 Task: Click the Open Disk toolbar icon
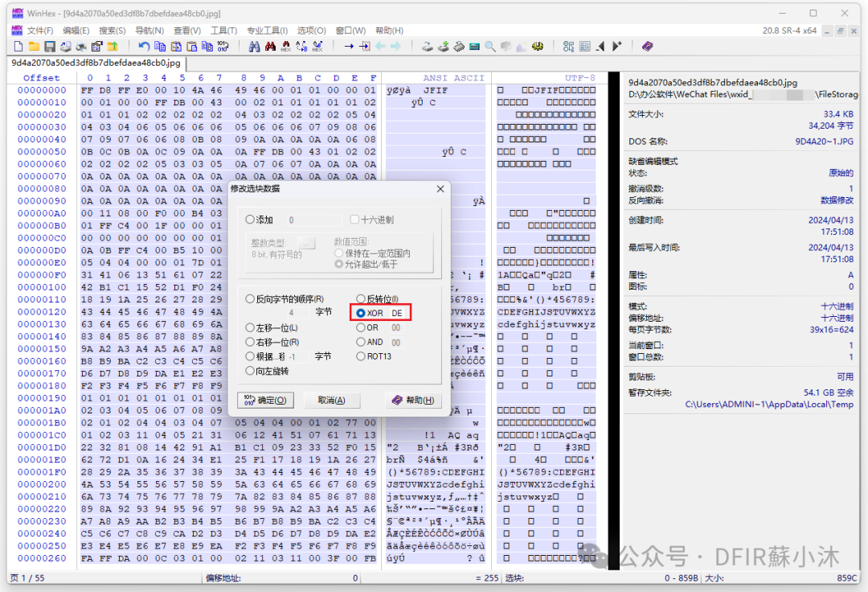point(428,47)
